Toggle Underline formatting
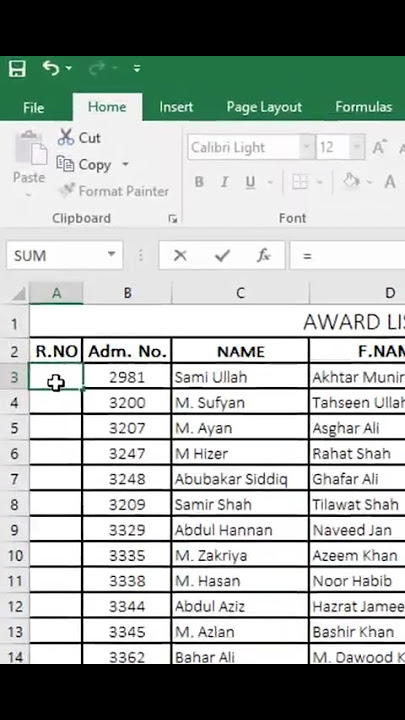The height and width of the screenshot is (720, 405). pyautogui.click(x=250, y=182)
